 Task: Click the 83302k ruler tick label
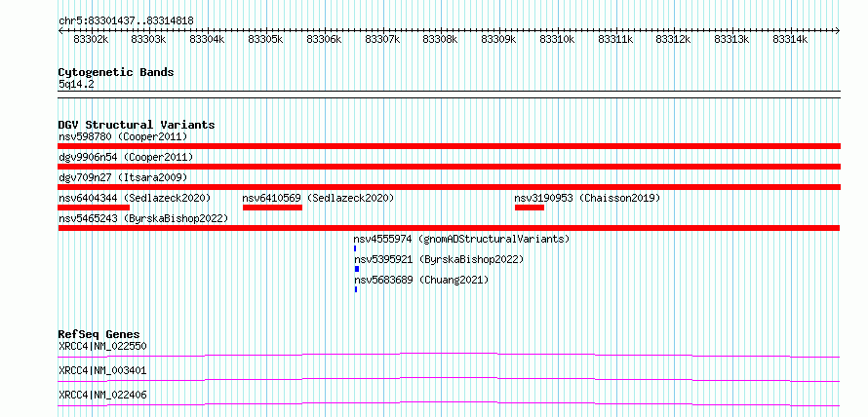point(91,39)
